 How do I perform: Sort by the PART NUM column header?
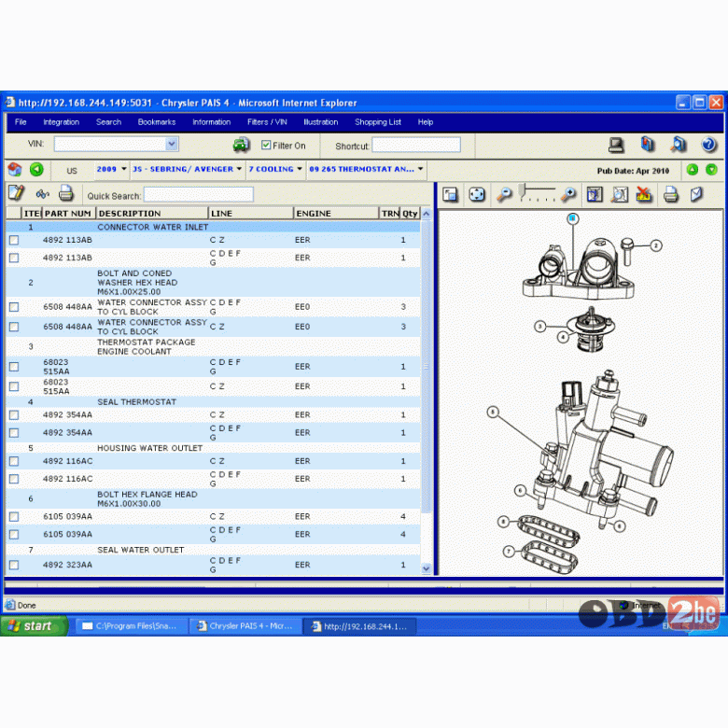69,213
